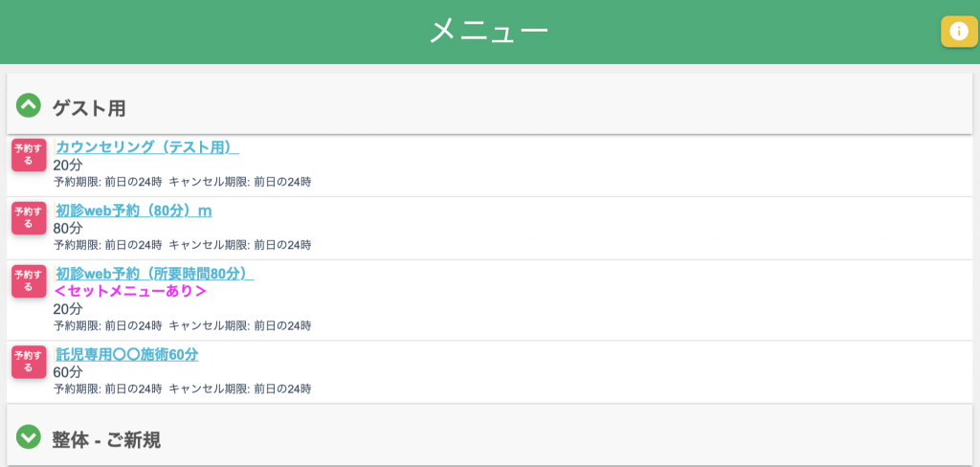
Task: Click the 60分 duration under 託児専用〇〇施術60分
Action: click(68, 372)
